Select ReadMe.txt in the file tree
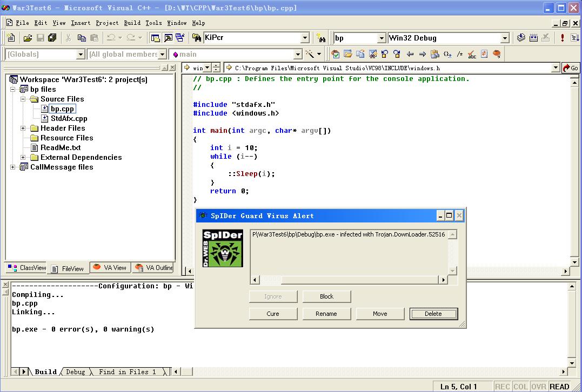Viewport: 582px width, 392px height. (61, 147)
